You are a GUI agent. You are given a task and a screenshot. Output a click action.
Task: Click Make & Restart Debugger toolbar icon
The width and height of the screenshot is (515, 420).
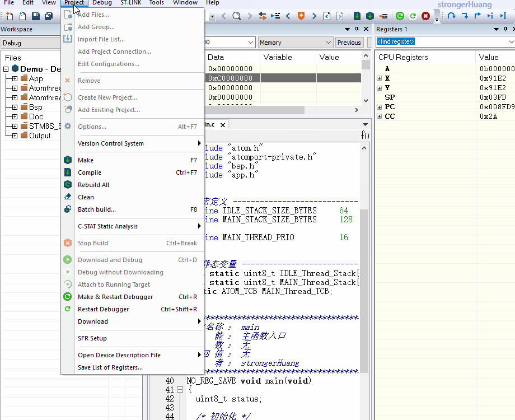[400, 16]
